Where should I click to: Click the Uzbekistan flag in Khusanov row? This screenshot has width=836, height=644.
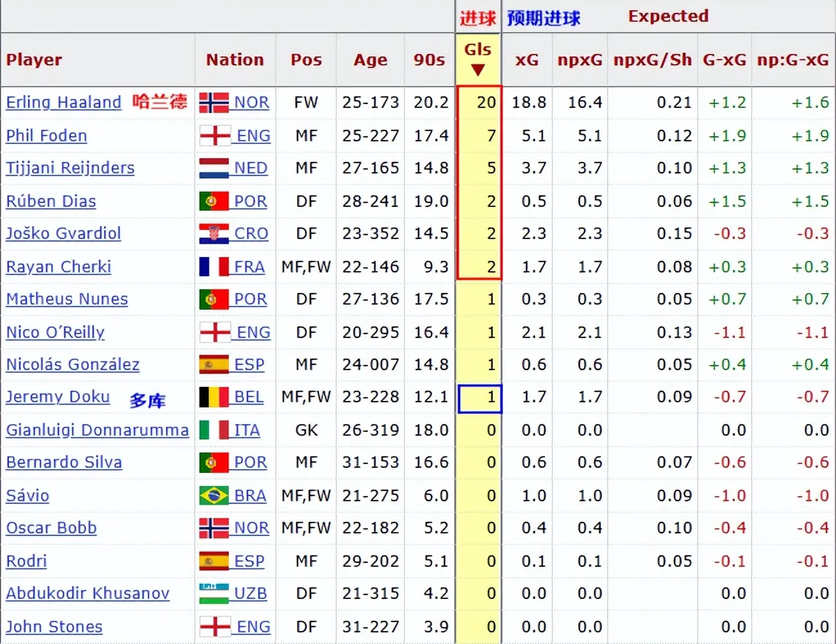click(214, 593)
